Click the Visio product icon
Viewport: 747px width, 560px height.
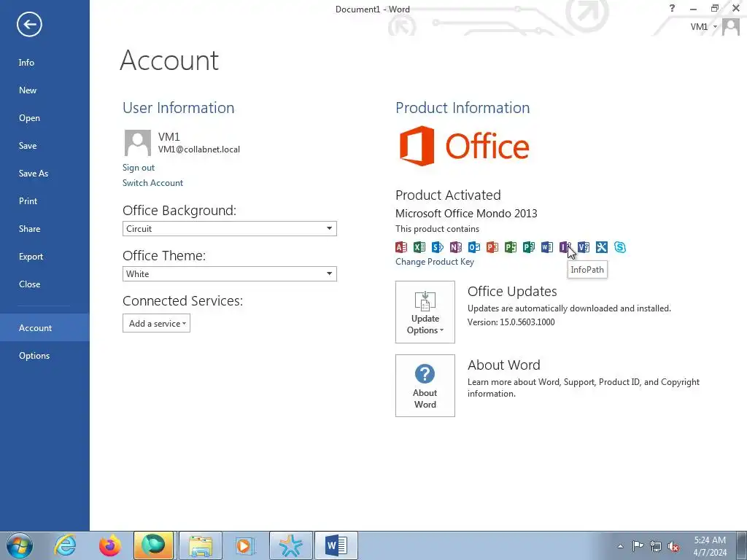pos(583,246)
